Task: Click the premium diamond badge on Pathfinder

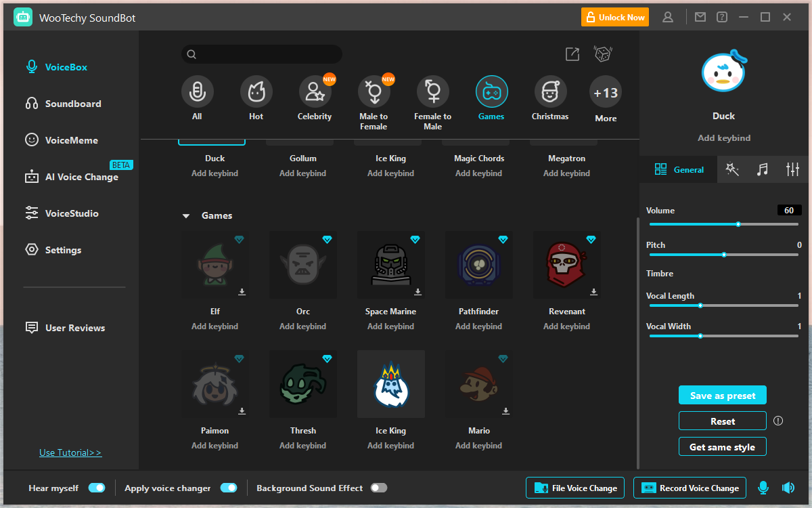Action: click(503, 240)
